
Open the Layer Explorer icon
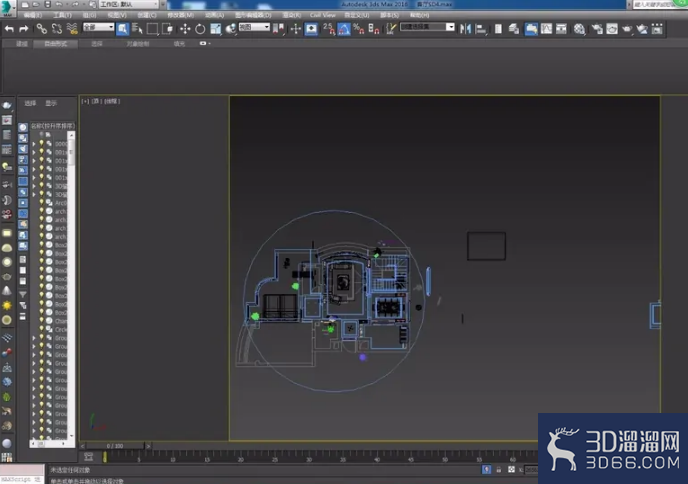pyautogui.click(x=514, y=29)
